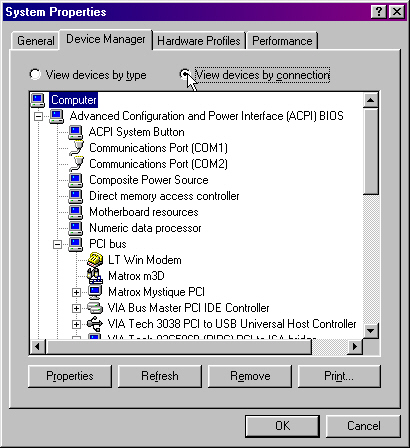This screenshot has width=410, height=448.
Task: Collapse the PCI bus branch
Action: click(58, 244)
